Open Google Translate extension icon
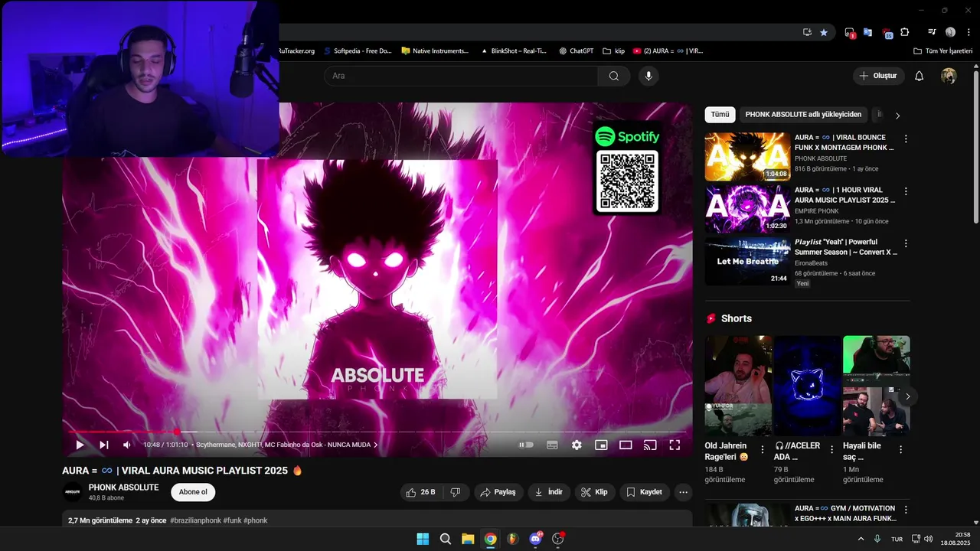The width and height of the screenshot is (980, 551). coord(867,32)
